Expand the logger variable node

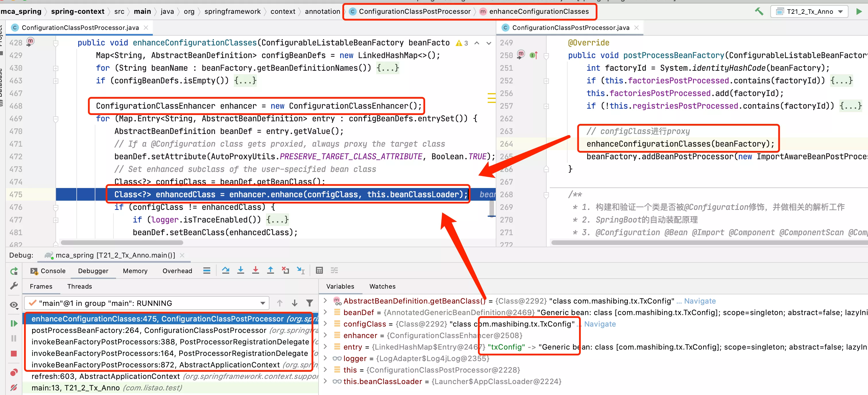pos(325,358)
